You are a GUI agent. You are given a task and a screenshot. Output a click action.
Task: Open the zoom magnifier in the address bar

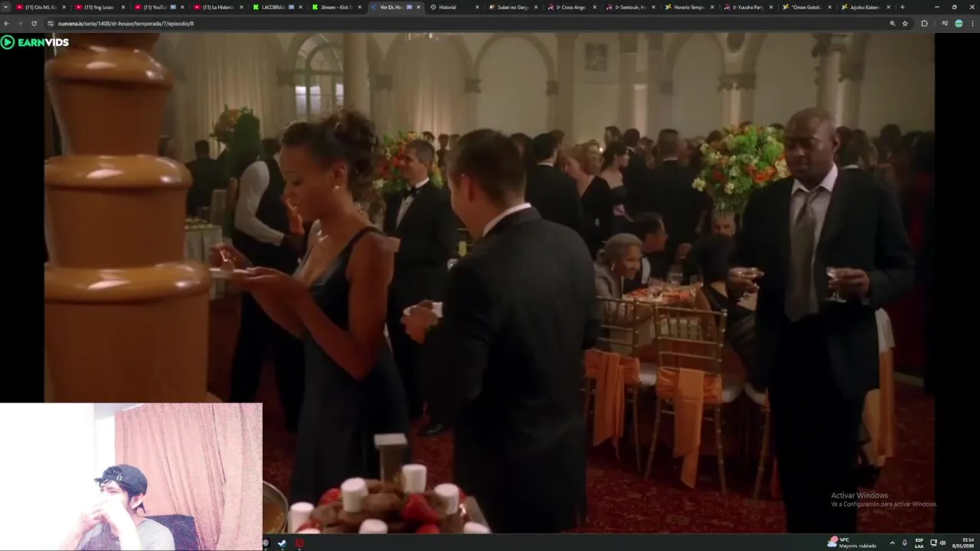pos(892,24)
